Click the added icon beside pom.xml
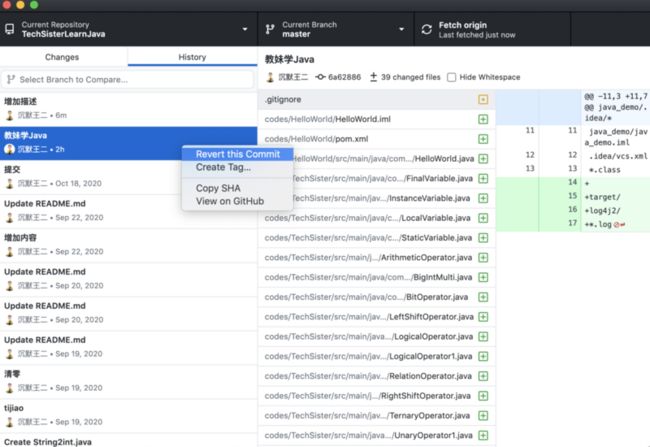This screenshot has width=650, height=447. pyautogui.click(x=483, y=139)
